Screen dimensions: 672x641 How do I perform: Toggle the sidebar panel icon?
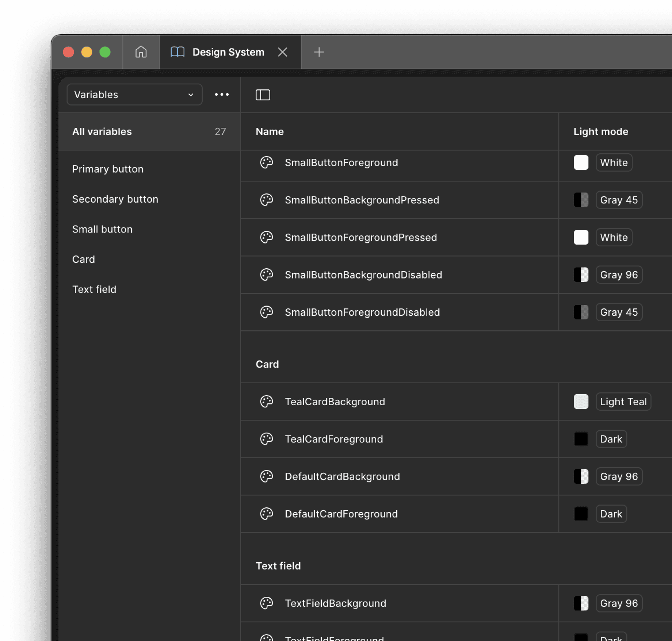pos(263,95)
